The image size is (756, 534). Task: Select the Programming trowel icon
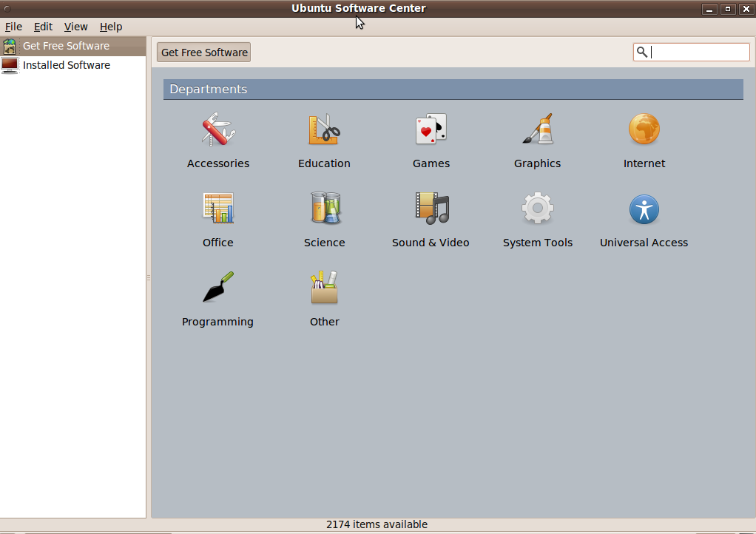217,288
